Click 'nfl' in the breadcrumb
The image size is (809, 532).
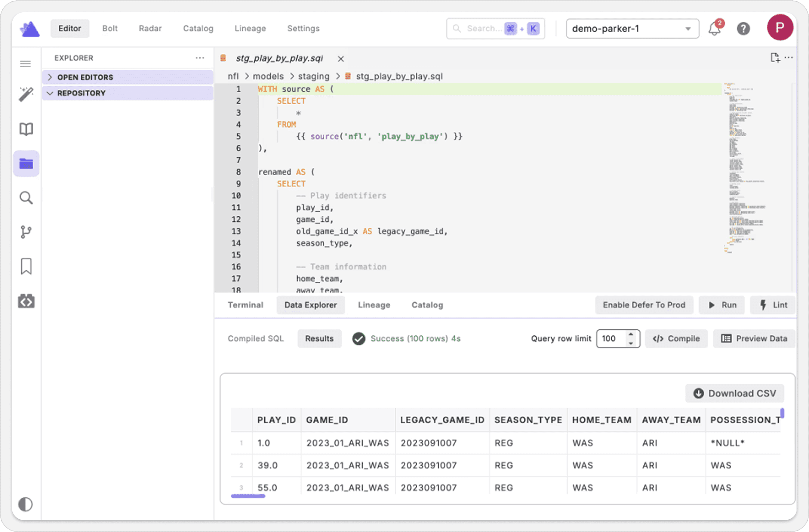[233, 76]
